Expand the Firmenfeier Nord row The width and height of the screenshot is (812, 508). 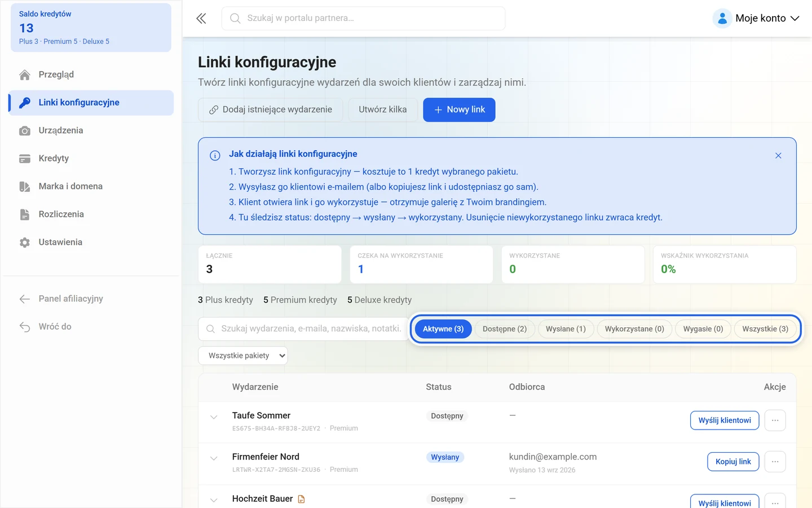click(x=214, y=459)
